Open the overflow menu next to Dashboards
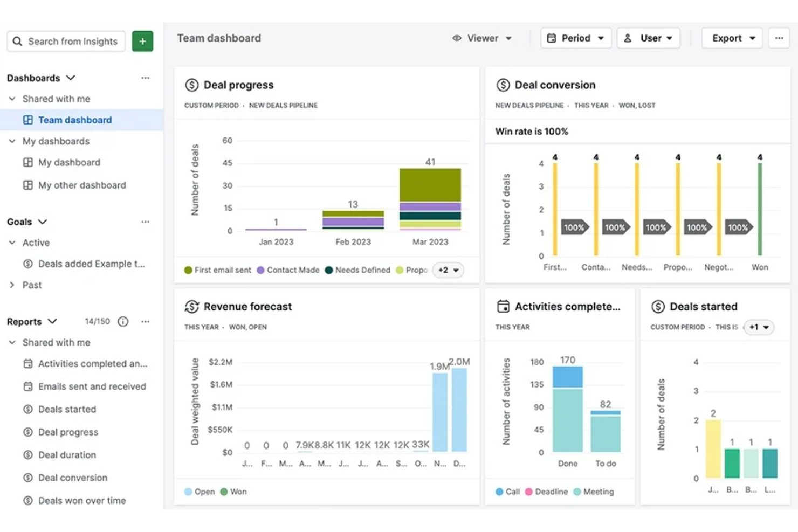798x532 pixels. tap(145, 78)
